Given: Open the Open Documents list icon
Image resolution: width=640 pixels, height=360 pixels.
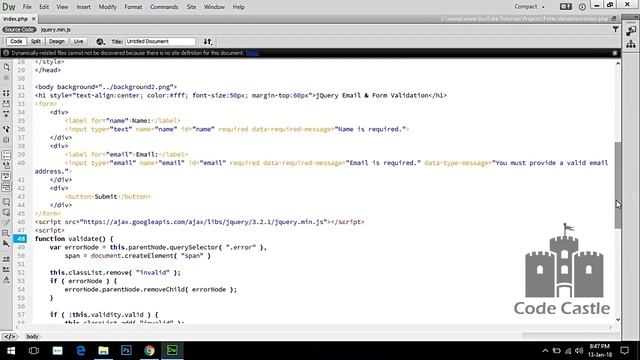Looking at the screenshot, I should click(6, 67).
